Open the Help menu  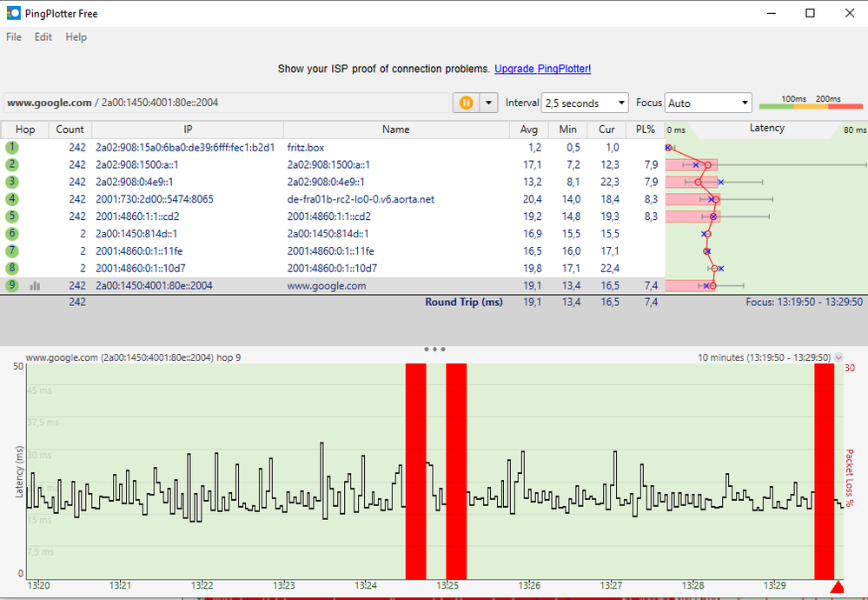click(x=76, y=37)
